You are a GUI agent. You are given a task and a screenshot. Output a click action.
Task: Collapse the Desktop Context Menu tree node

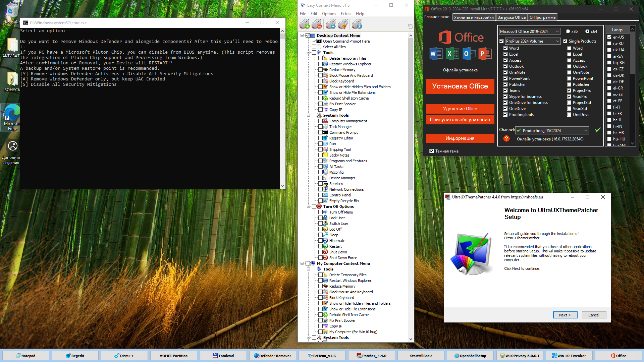point(302,36)
